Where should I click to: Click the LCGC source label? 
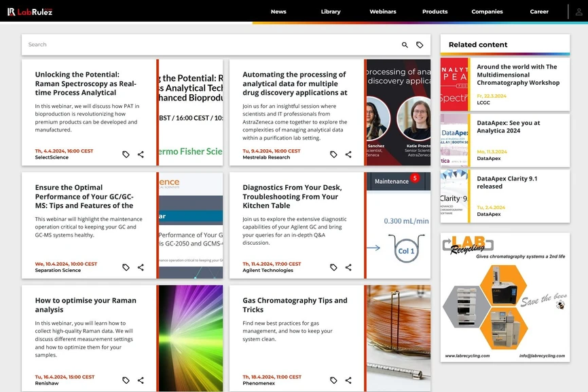tap(483, 102)
